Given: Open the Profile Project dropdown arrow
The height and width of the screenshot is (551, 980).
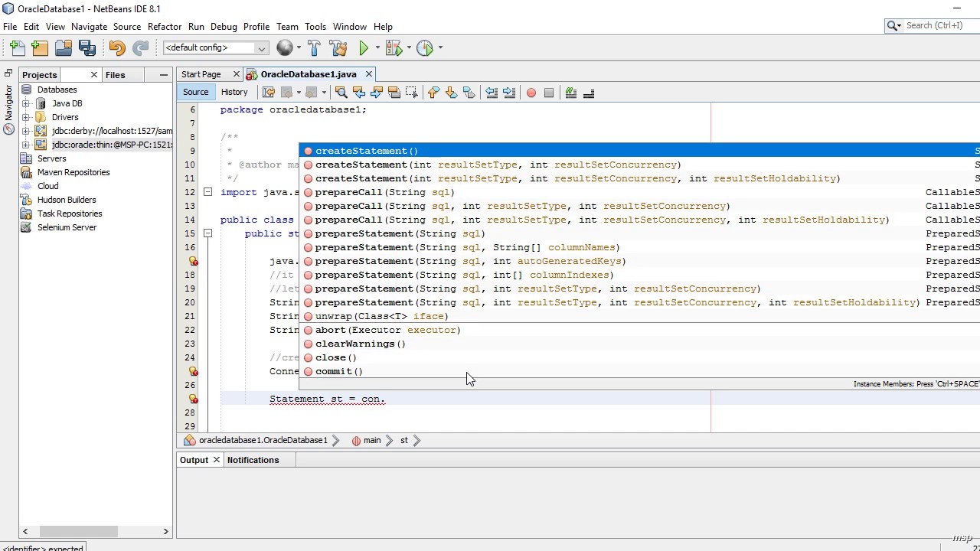Looking at the screenshot, I should (x=440, y=47).
